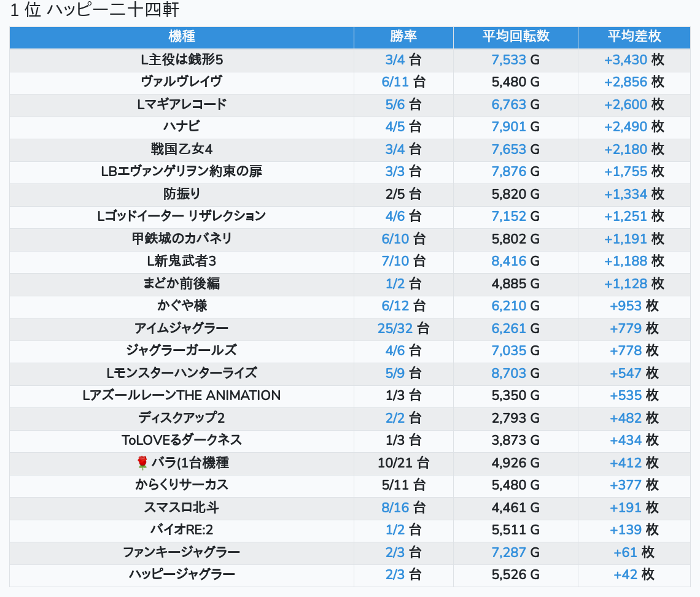Click the ToLOVEるダークネス machine name
The width and height of the screenshot is (700, 597).
click(181, 440)
